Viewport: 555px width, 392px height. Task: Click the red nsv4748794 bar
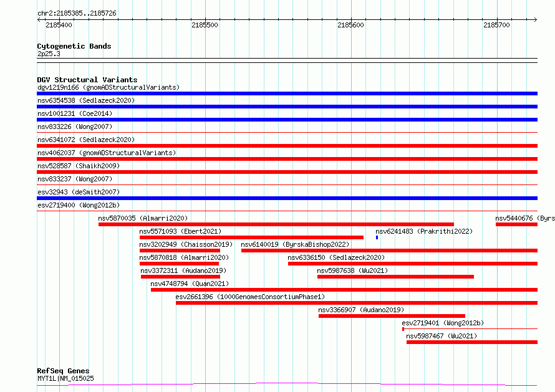[344, 290]
